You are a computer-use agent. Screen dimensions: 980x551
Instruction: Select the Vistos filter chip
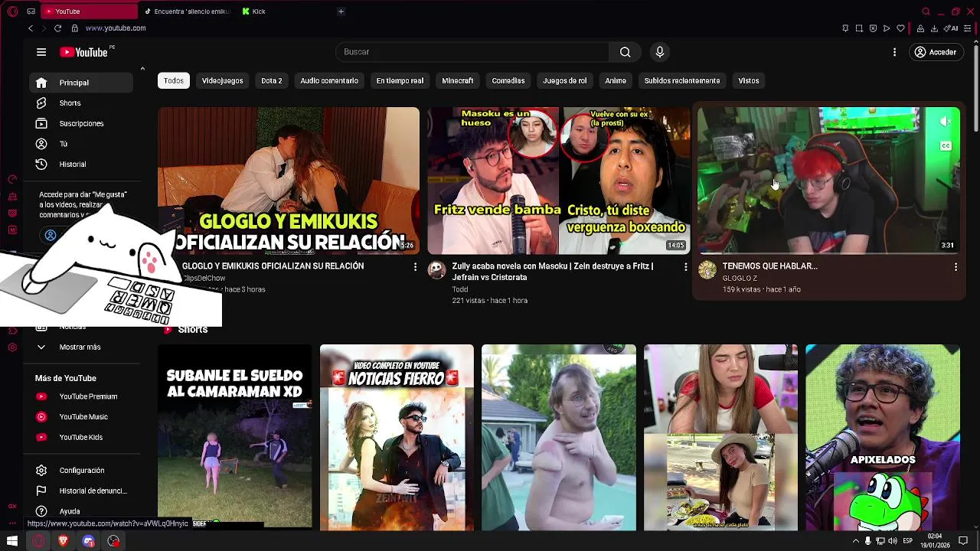pos(749,80)
